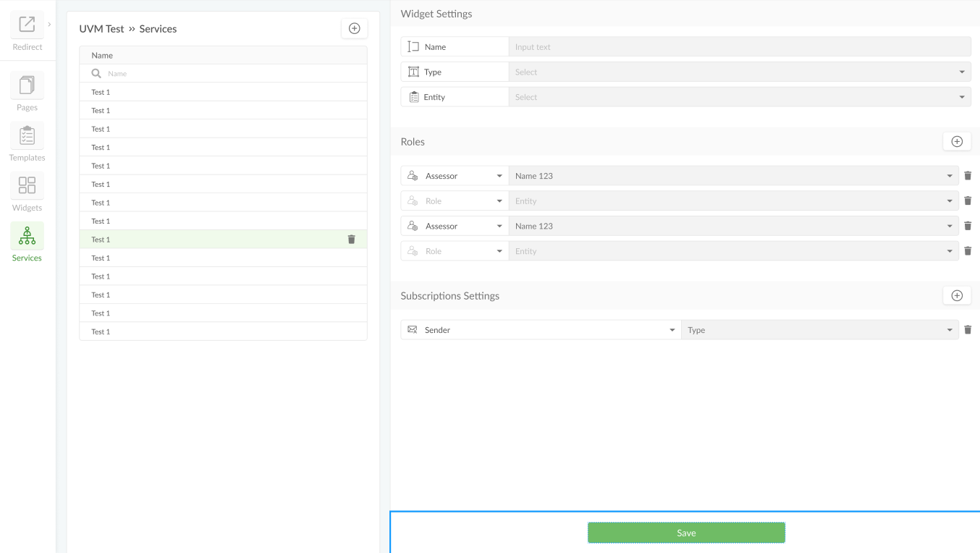Open the Entity select dropdown in Widget Settings
Image resolution: width=980 pixels, height=553 pixels.
coord(740,97)
